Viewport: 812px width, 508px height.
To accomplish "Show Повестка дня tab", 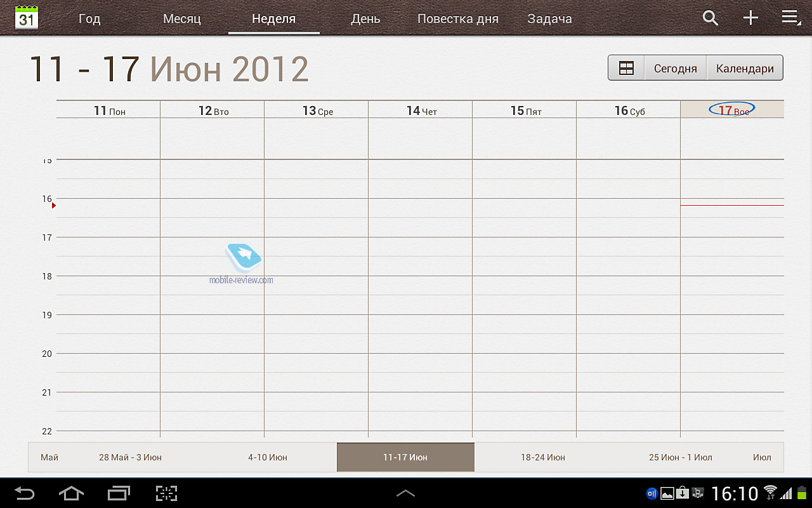I will click(x=457, y=19).
